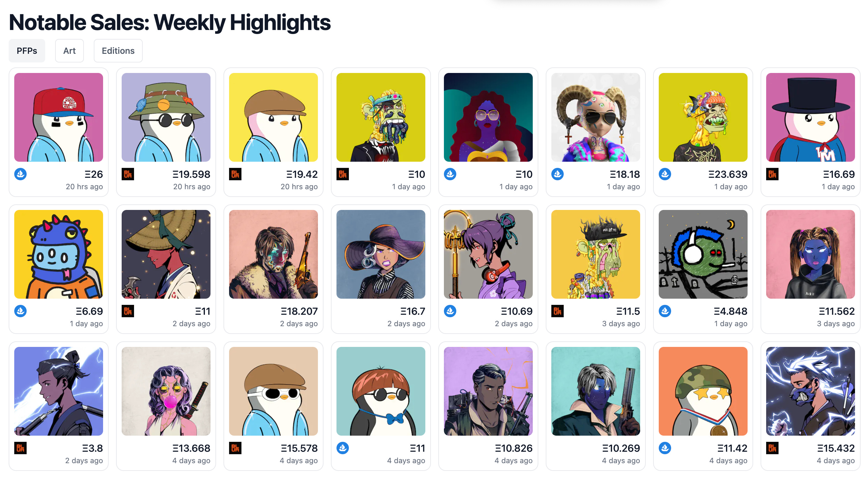868x478 pixels.
Task: Click OpenSea icon on the Ξ6.69 sale card
Action: coord(20,311)
